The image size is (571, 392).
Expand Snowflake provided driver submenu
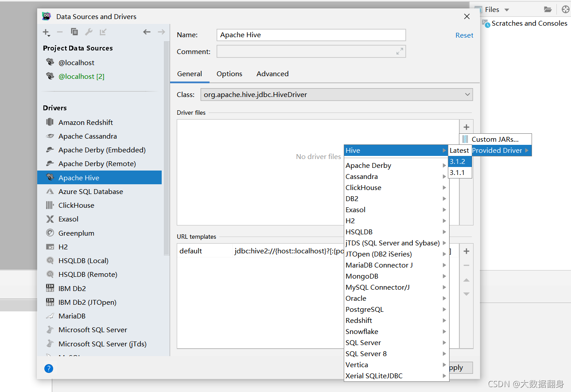[396, 331]
